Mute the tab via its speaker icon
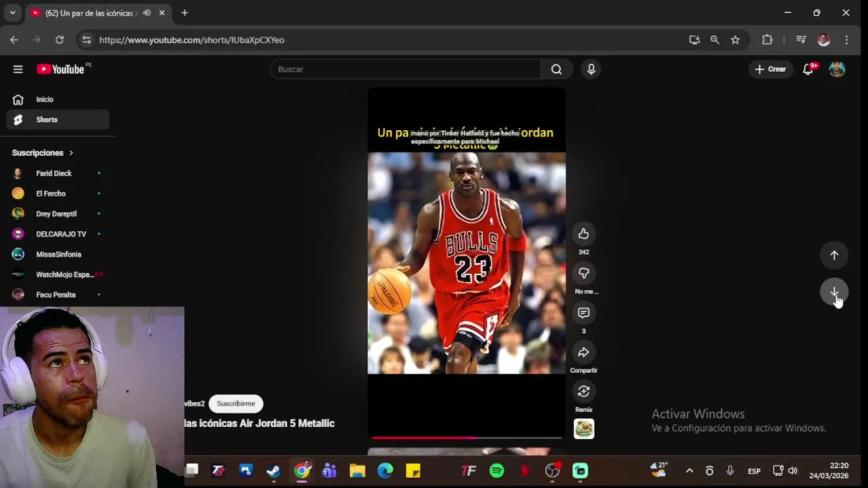This screenshot has width=868, height=488. coord(146,13)
